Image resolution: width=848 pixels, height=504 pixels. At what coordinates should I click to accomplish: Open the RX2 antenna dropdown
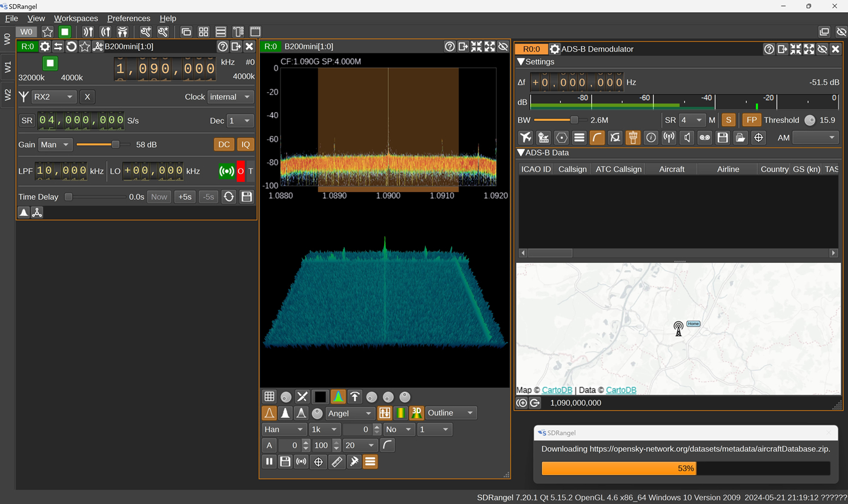tap(53, 97)
